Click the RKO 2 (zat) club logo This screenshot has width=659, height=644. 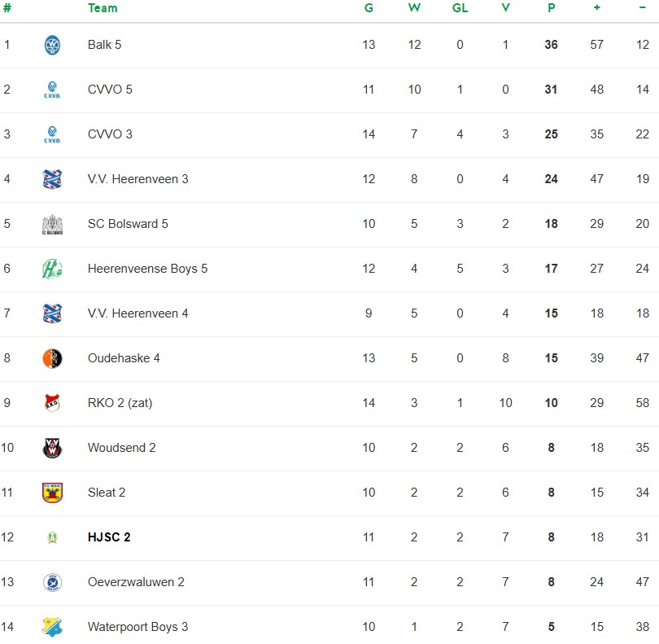pos(52,403)
